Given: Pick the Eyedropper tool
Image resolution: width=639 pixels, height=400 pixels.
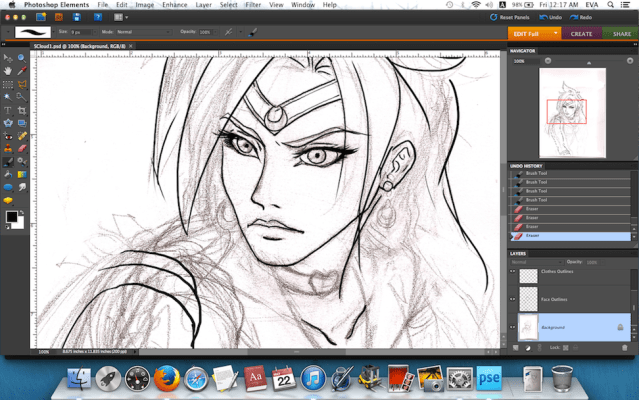Looking at the screenshot, I should [21, 71].
